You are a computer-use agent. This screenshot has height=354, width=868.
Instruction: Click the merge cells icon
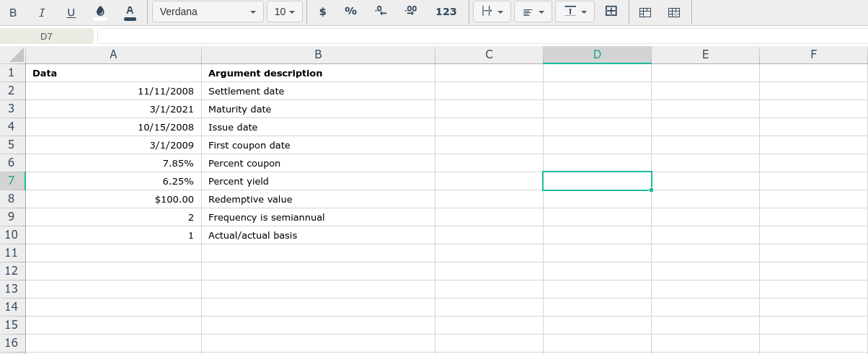click(x=611, y=12)
